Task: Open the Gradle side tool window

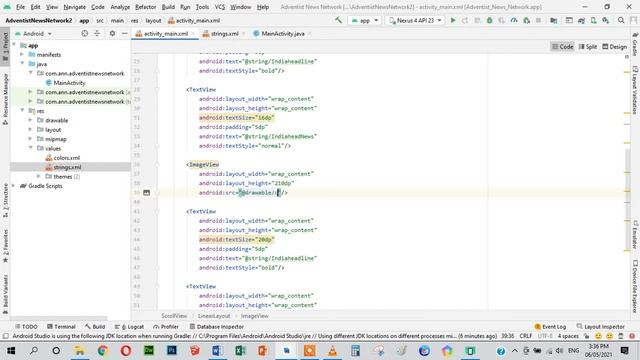Action: [635, 44]
